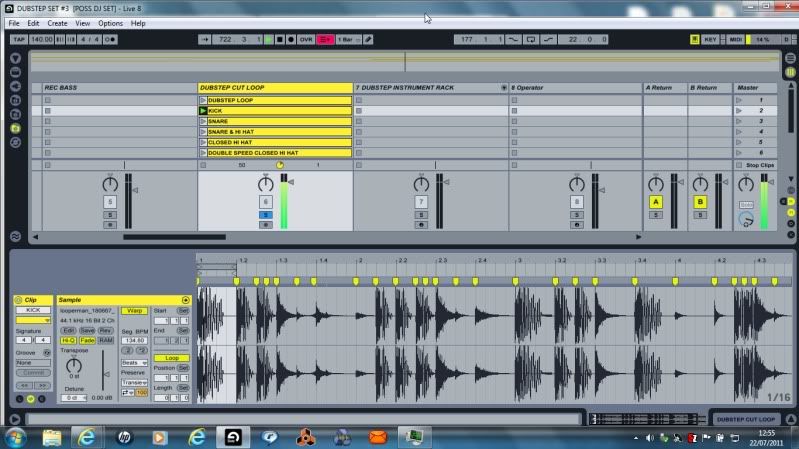Open the File menu
The width and height of the screenshot is (799, 449).
point(13,22)
